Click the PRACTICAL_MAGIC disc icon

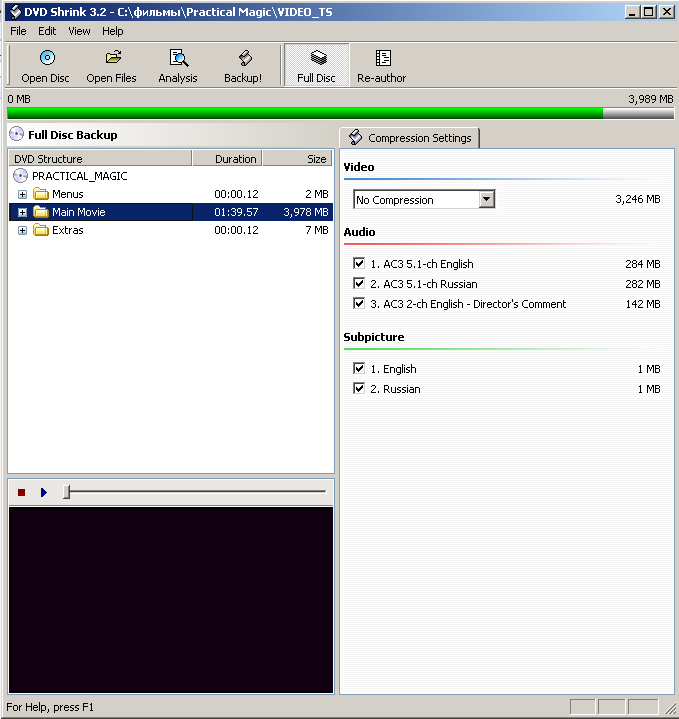20,176
